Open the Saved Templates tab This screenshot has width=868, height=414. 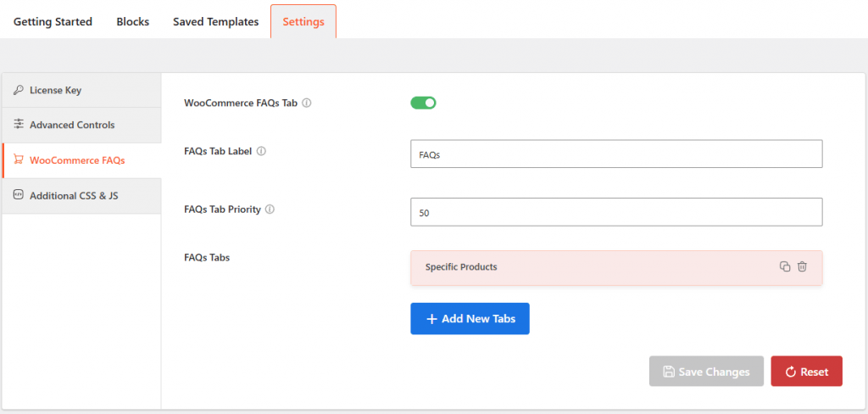point(215,22)
